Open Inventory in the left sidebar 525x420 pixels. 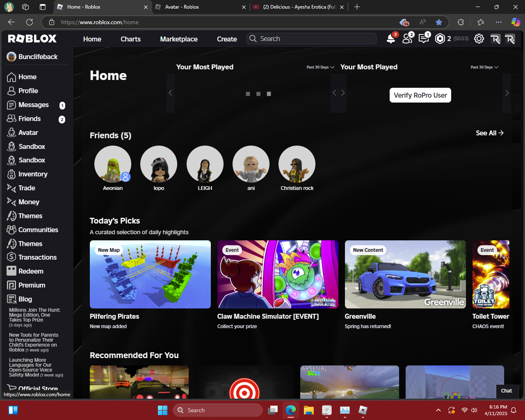tap(33, 174)
